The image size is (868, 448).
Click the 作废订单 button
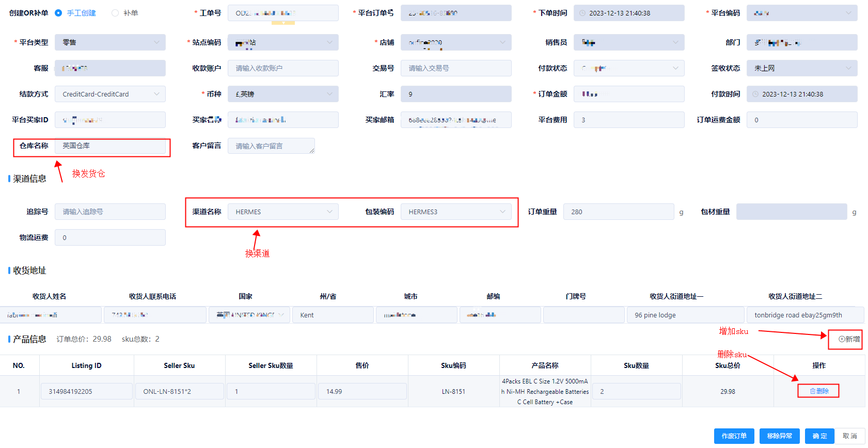734,436
